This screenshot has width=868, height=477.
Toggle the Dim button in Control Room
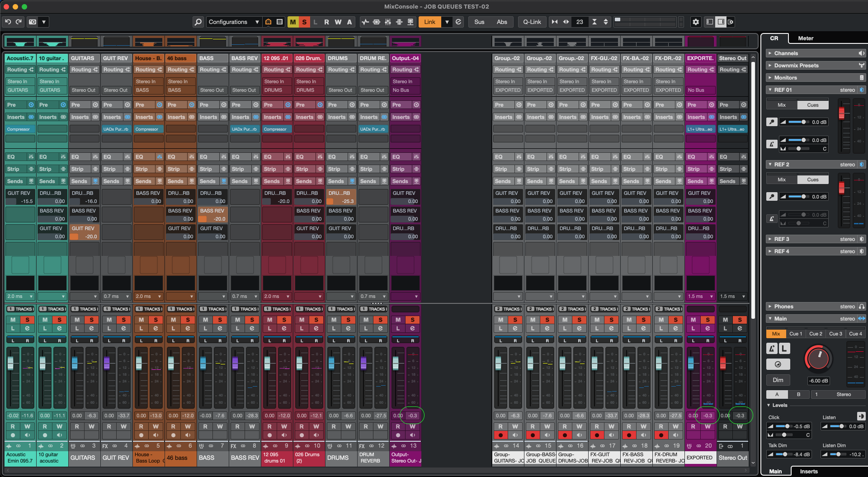778,380
